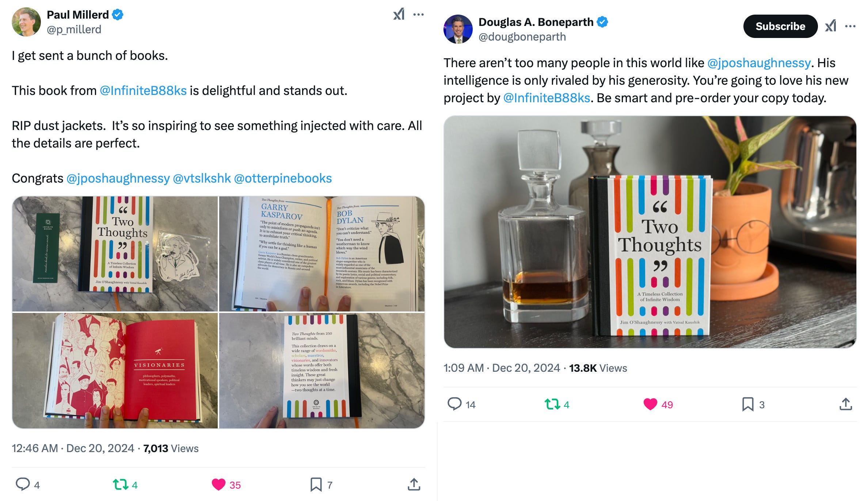Click Grok icon beside the Subscribe button
Image resolution: width=868 pixels, height=501 pixels.
(830, 26)
